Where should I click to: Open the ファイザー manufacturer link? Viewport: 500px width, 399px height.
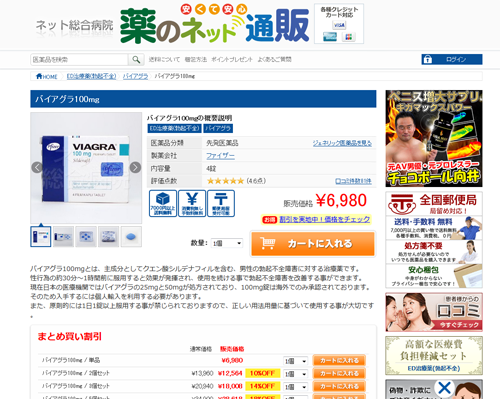[x=220, y=156]
